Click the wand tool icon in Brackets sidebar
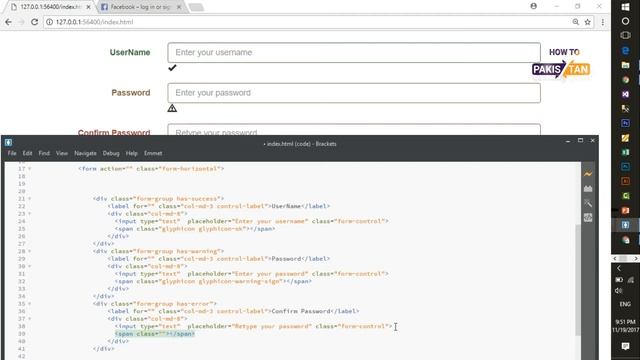The image size is (640, 360). (x=588, y=203)
